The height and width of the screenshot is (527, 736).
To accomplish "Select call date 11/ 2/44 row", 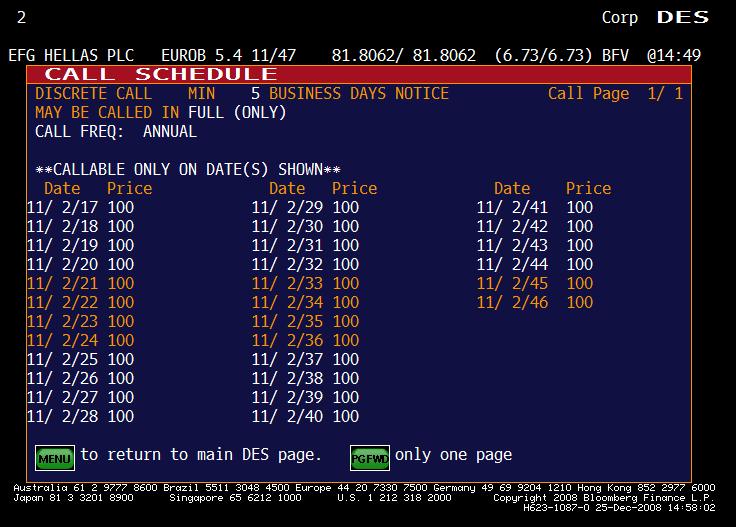I will 535,264.
